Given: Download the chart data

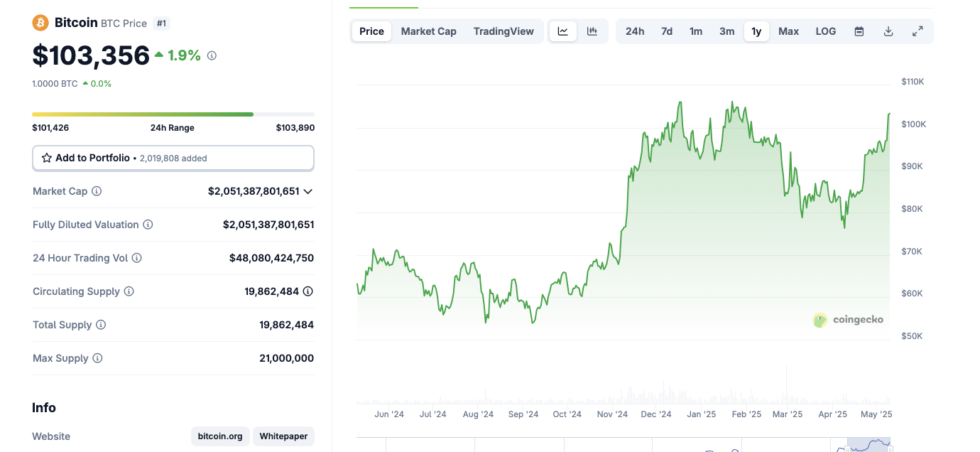Looking at the screenshot, I should (x=888, y=31).
